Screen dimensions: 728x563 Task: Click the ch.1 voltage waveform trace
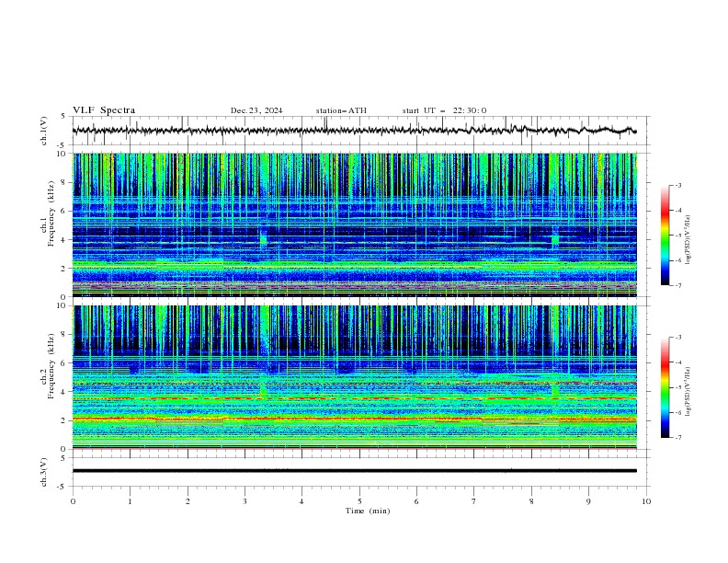click(x=354, y=131)
